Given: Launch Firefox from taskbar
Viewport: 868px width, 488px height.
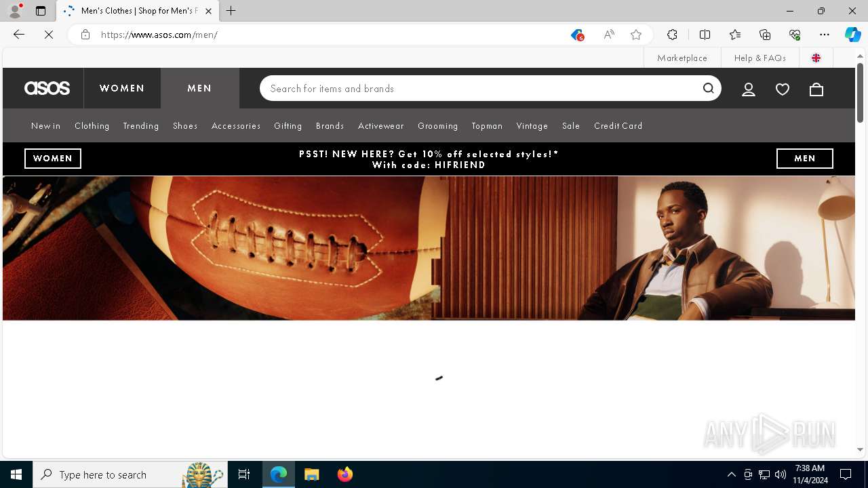Looking at the screenshot, I should point(345,474).
